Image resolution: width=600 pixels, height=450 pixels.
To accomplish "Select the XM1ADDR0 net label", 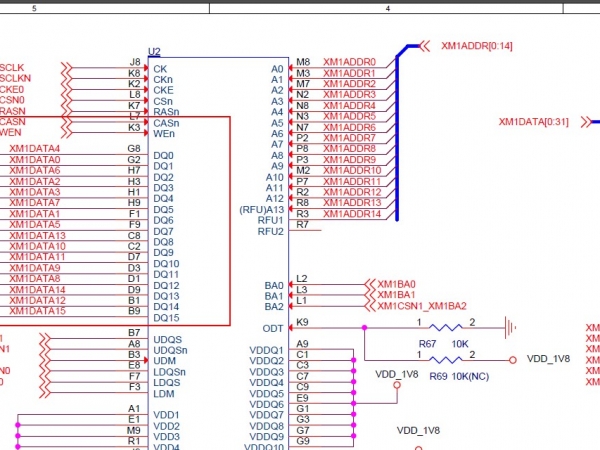I will coord(349,62).
